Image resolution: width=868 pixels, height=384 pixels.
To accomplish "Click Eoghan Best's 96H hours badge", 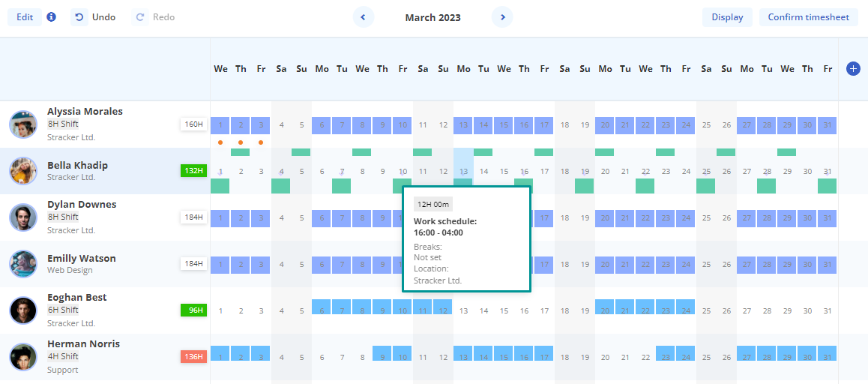I will (194, 310).
